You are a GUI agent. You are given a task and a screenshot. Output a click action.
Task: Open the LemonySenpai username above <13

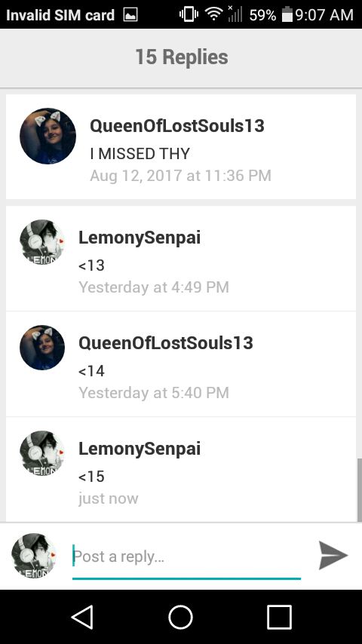140,238
